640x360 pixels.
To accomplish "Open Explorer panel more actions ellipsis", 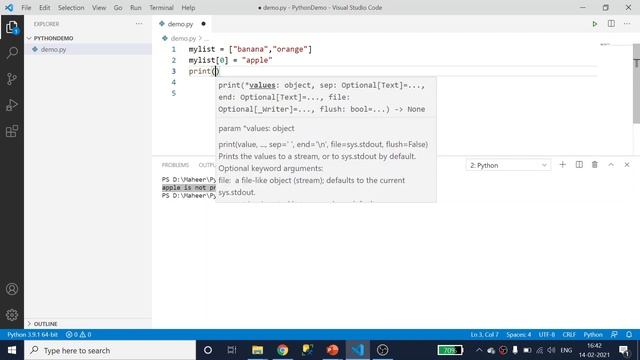I will point(139,24).
